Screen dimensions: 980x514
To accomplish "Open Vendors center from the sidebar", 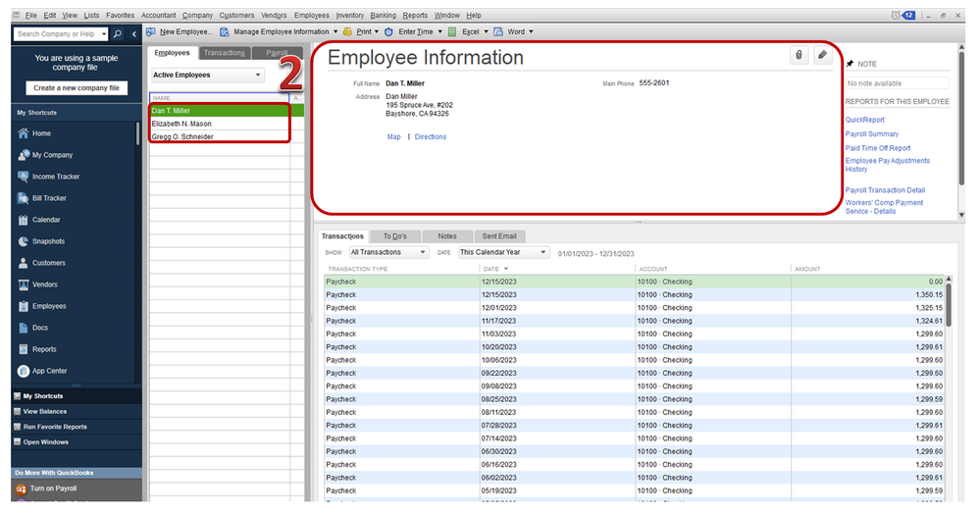I will pyautogui.click(x=38, y=284).
